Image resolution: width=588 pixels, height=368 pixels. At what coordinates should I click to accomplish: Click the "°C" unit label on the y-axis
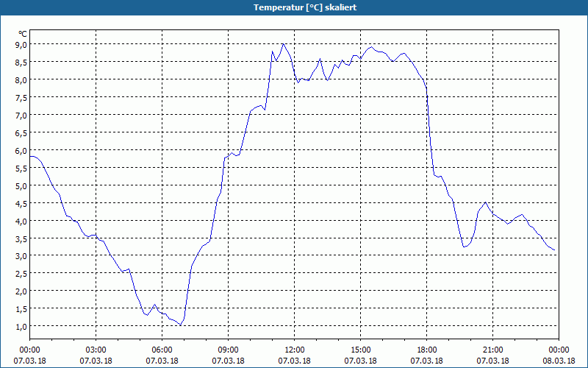point(23,34)
